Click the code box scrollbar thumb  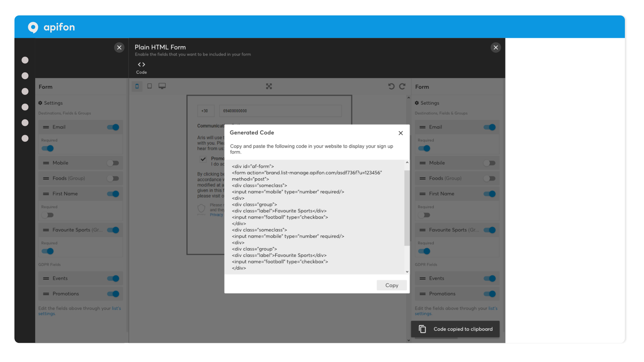point(407,208)
